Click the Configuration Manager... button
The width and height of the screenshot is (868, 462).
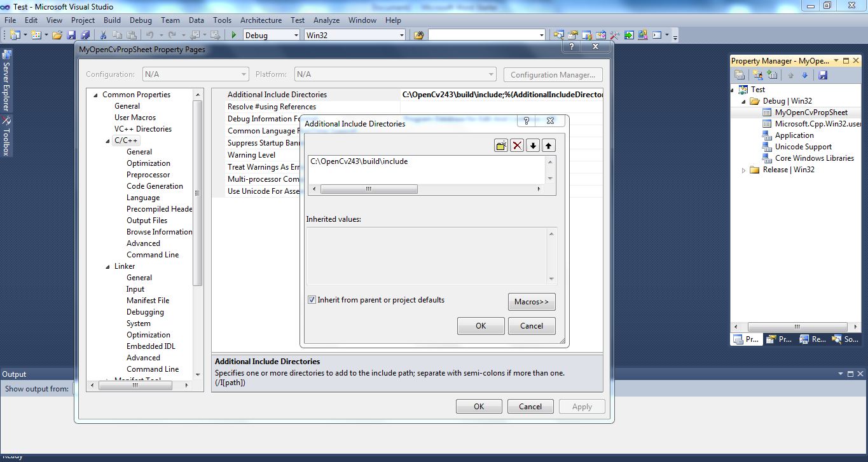coord(553,74)
